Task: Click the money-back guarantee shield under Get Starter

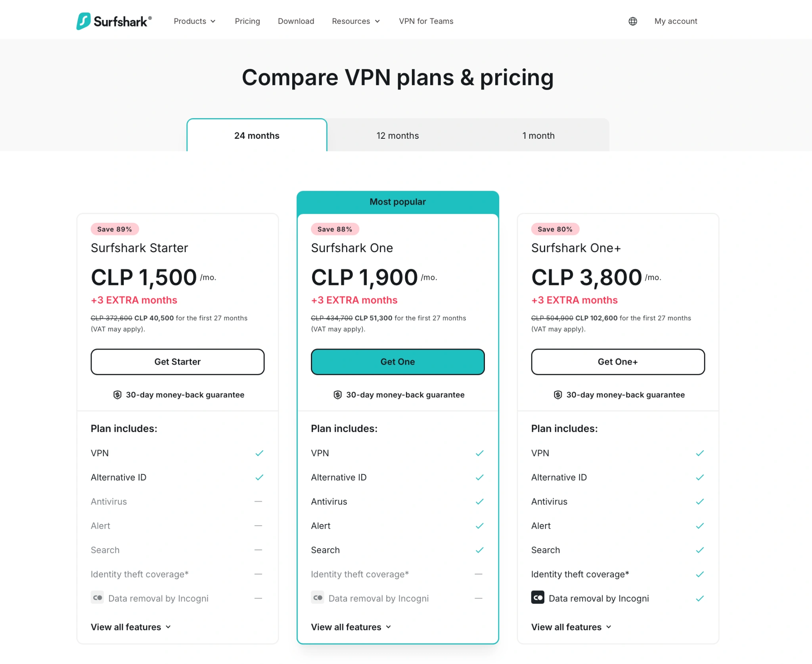Action: click(x=117, y=394)
